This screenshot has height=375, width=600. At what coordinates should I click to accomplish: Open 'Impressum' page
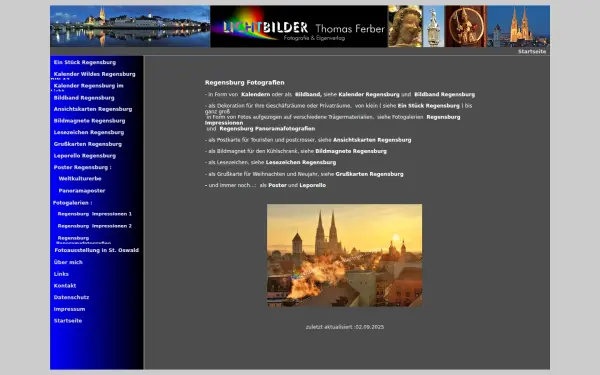pos(69,309)
